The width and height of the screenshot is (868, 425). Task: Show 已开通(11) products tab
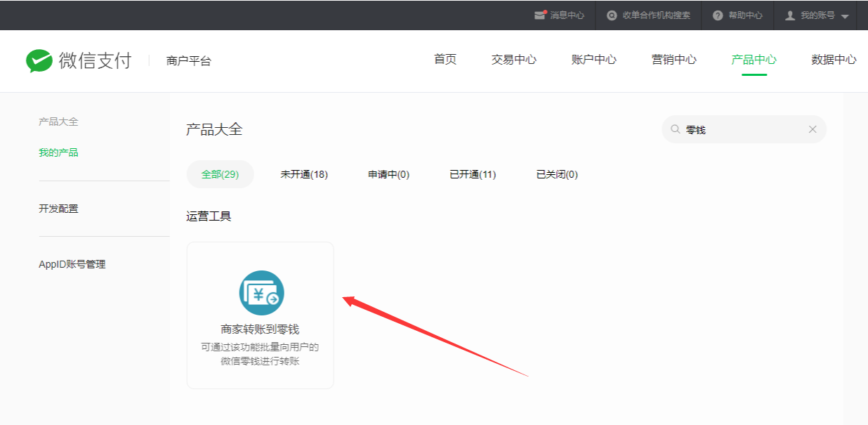pyautogui.click(x=473, y=174)
